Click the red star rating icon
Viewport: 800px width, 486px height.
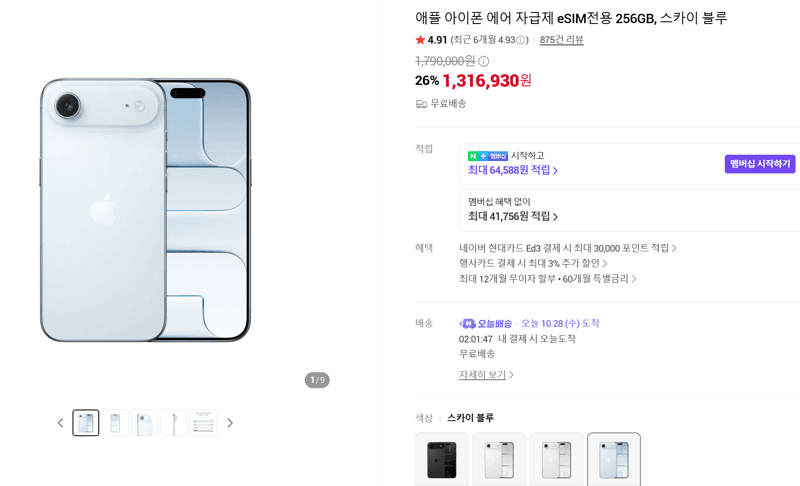tap(420, 39)
